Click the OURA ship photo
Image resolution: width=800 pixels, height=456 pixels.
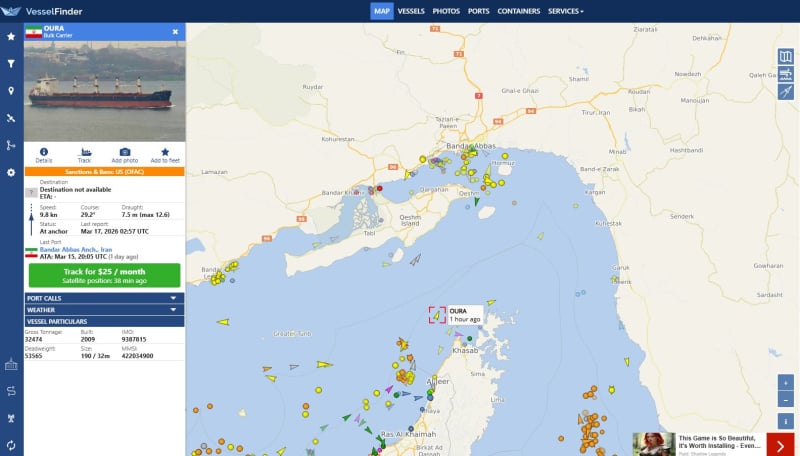[x=105, y=91]
